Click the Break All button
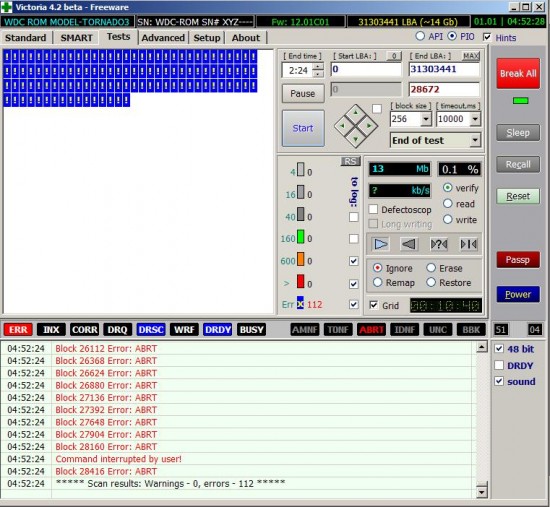 [x=518, y=74]
